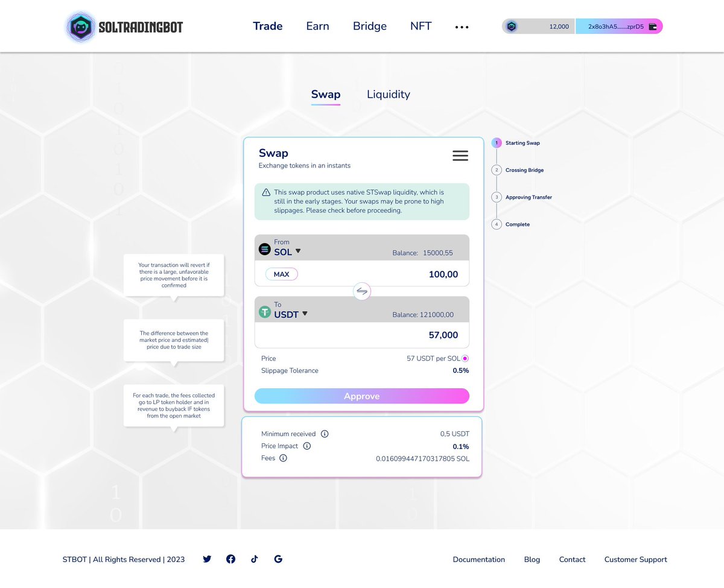Open the Bridge menu
Viewport: 724px width, 588px height.
(x=370, y=27)
